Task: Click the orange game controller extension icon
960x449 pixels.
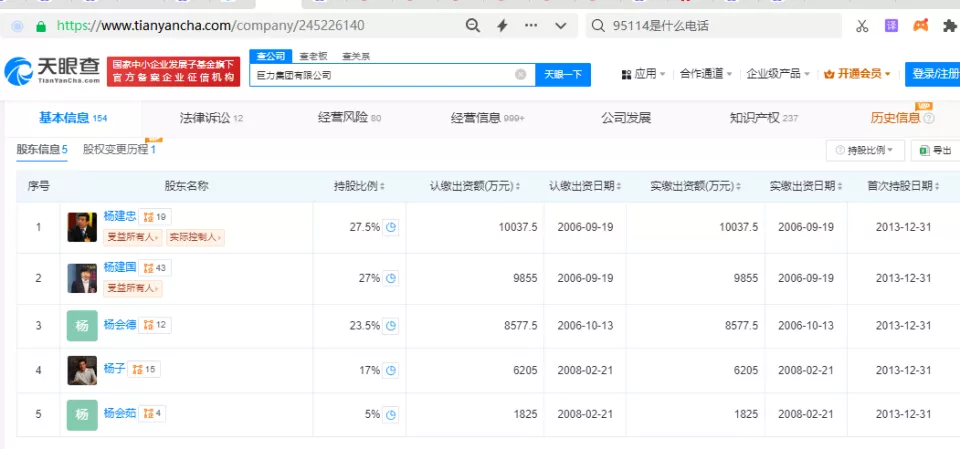Action: click(921, 26)
